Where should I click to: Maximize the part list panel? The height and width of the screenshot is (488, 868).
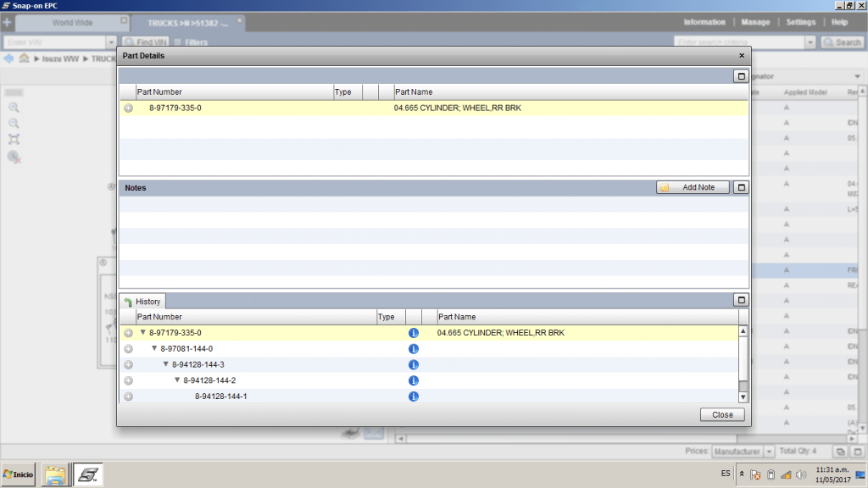coord(741,76)
